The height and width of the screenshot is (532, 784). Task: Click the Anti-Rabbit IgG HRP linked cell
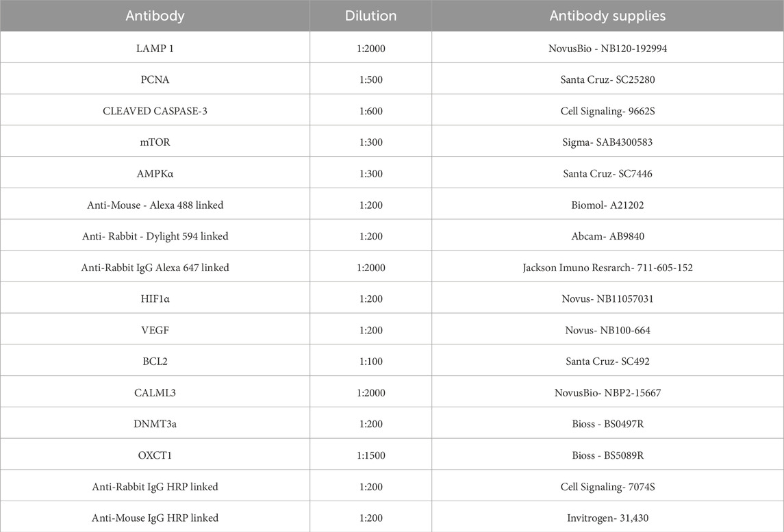tap(155, 487)
